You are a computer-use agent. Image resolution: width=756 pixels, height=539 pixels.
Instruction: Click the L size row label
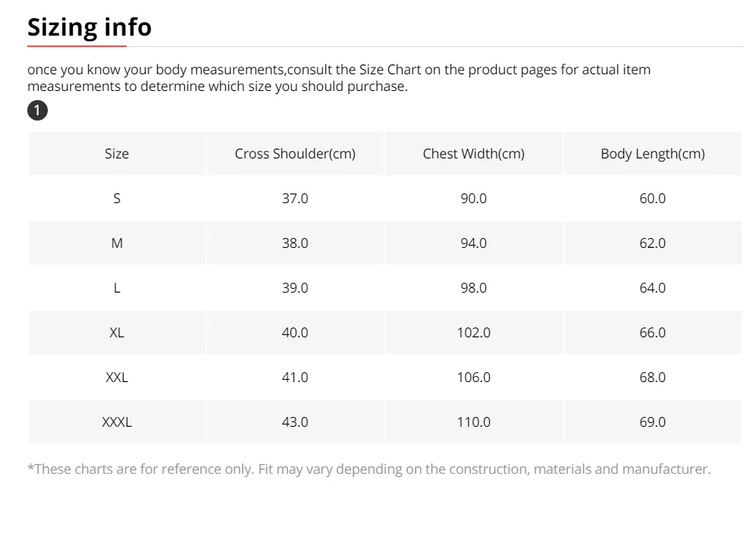tap(117, 288)
